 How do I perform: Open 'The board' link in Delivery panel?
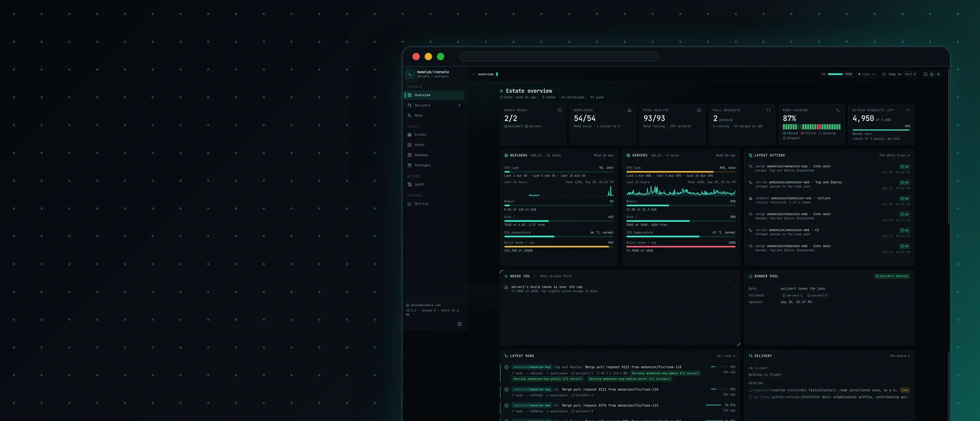click(900, 356)
